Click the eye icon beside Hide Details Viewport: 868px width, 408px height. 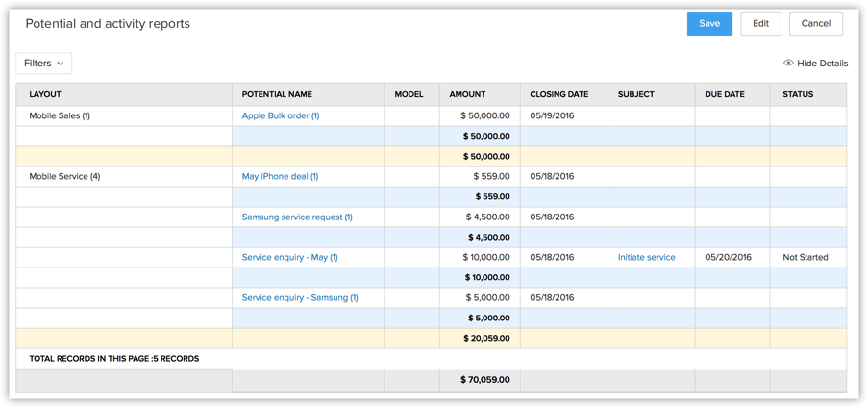tap(788, 64)
